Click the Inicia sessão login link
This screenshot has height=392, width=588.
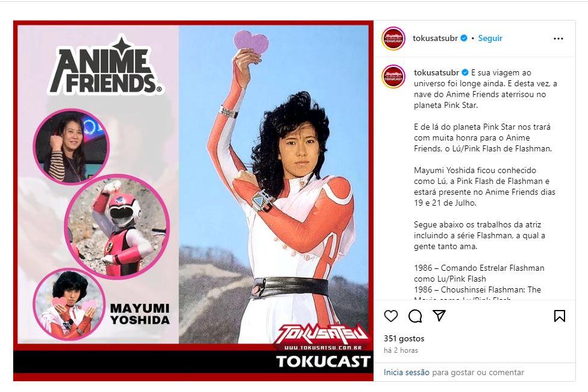pyautogui.click(x=407, y=372)
